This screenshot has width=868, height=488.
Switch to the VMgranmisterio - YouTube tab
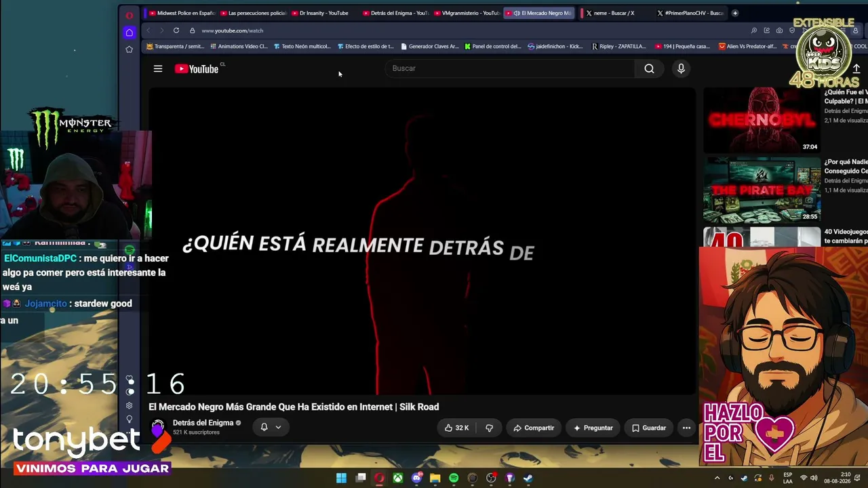tap(467, 13)
